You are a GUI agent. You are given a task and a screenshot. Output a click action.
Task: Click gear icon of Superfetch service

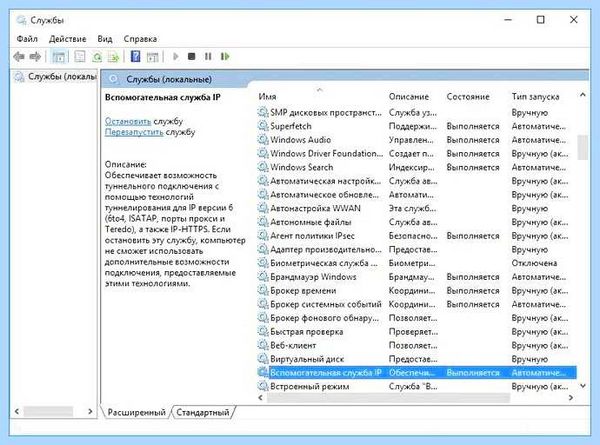point(263,126)
